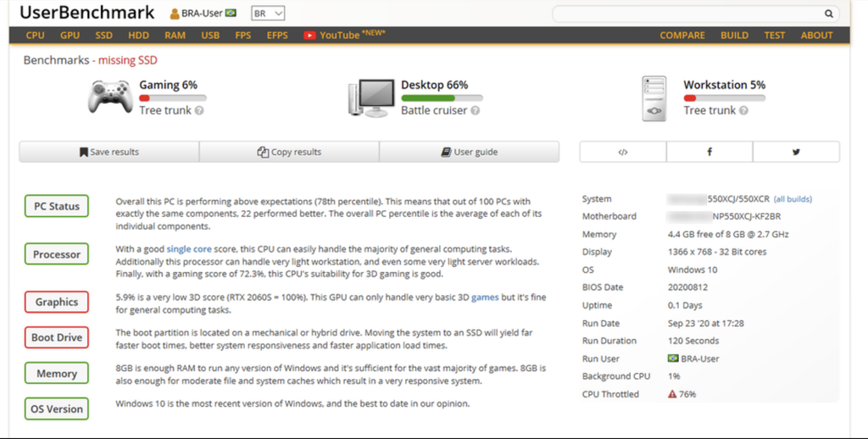
Task: Open the CPU menu
Action: [x=36, y=36]
